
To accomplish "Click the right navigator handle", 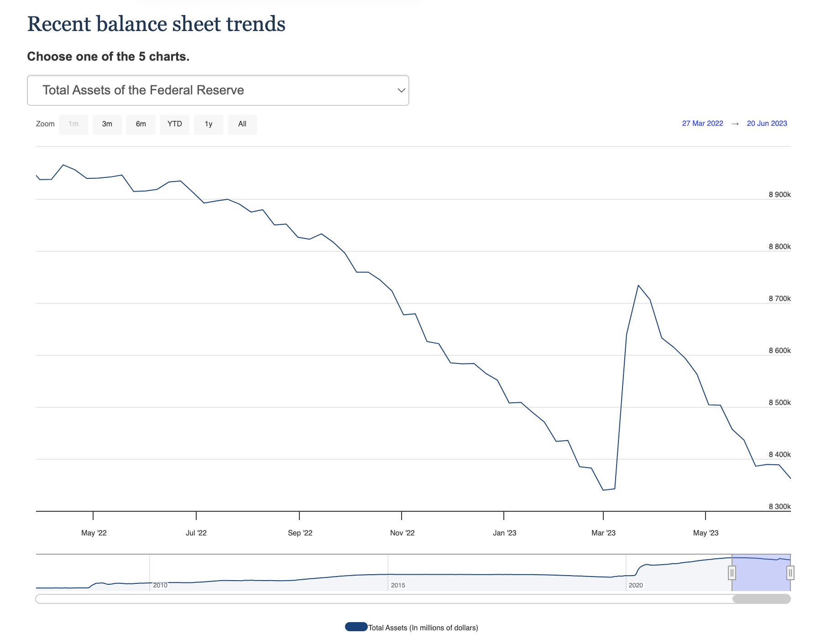I will pyautogui.click(x=790, y=572).
